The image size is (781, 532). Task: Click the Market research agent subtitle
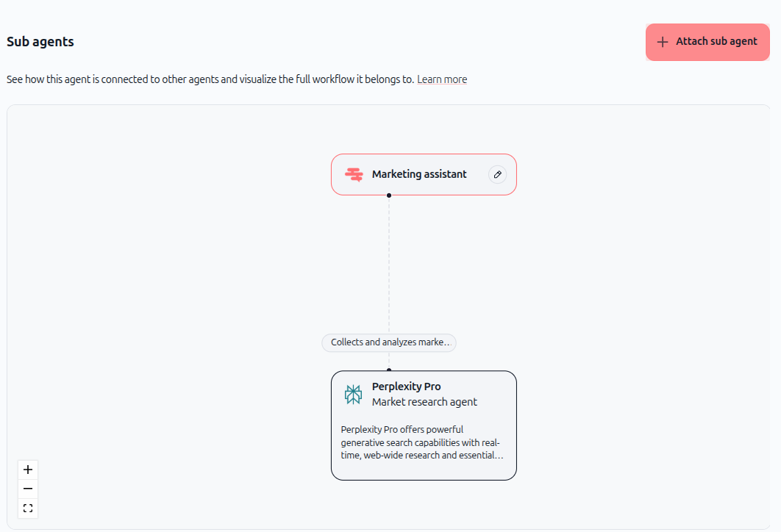[x=424, y=402]
